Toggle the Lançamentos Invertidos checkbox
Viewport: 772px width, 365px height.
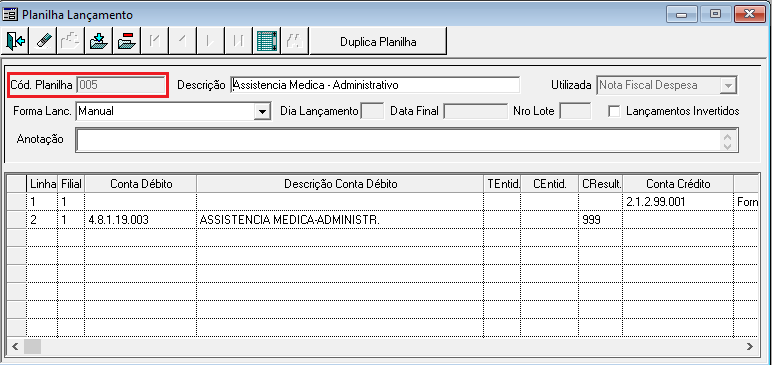coord(613,111)
